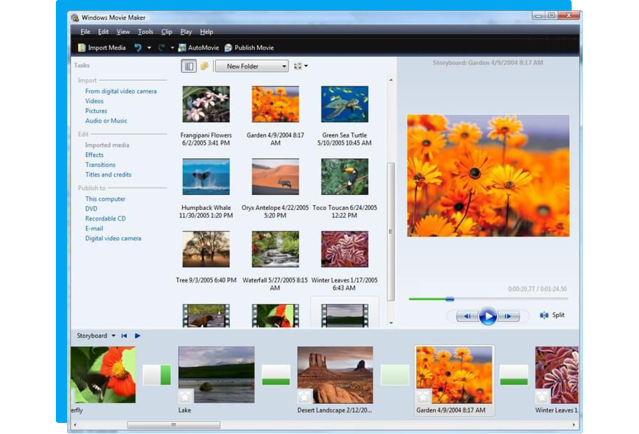Click the preview Play button
The height and width of the screenshot is (434, 639).
pyautogui.click(x=488, y=316)
